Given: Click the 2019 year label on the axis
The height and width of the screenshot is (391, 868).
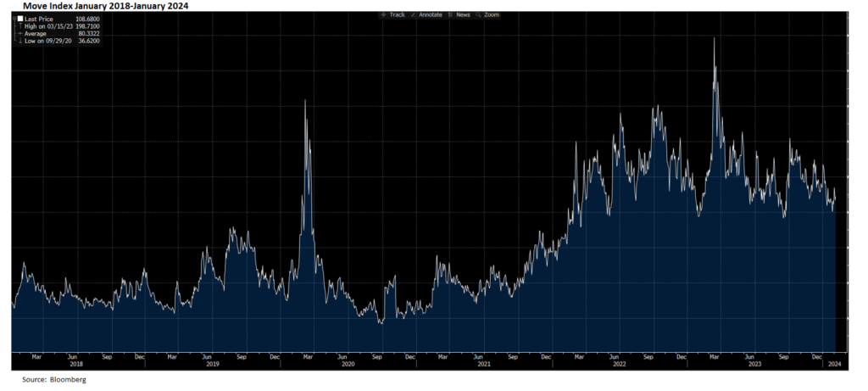Looking at the screenshot, I should tap(212, 364).
